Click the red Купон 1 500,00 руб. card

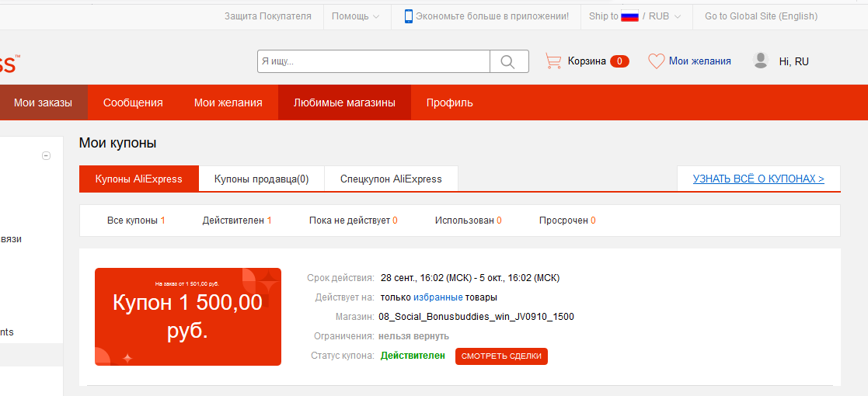[188, 317]
